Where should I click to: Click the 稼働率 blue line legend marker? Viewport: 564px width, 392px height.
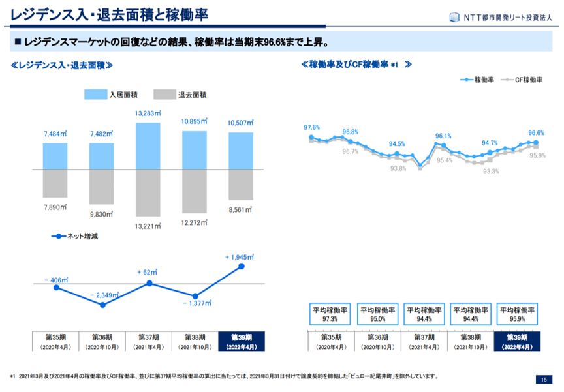[467, 80]
